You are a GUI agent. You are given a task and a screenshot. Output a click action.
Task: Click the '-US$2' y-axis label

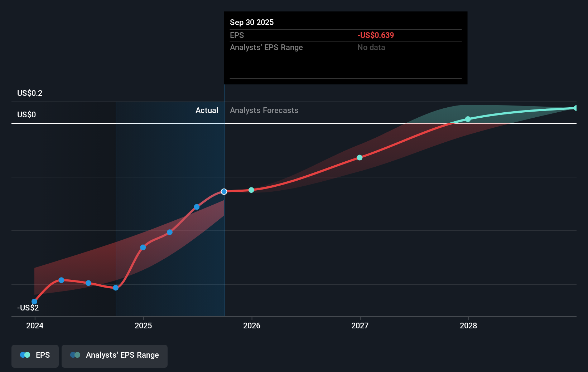28,308
